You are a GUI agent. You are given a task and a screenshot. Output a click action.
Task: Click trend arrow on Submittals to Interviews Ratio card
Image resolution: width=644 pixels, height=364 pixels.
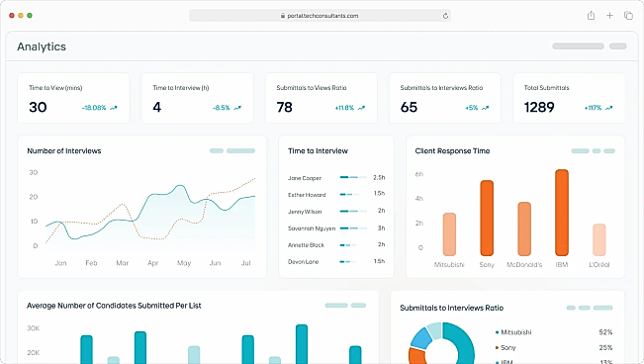[485, 108]
